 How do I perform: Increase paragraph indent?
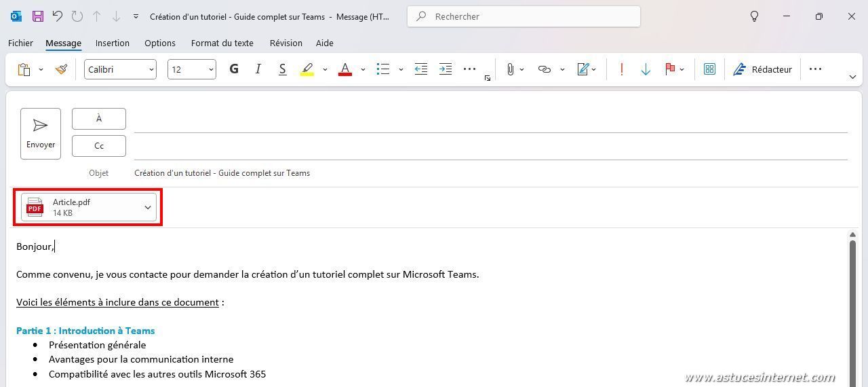pyautogui.click(x=446, y=69)
